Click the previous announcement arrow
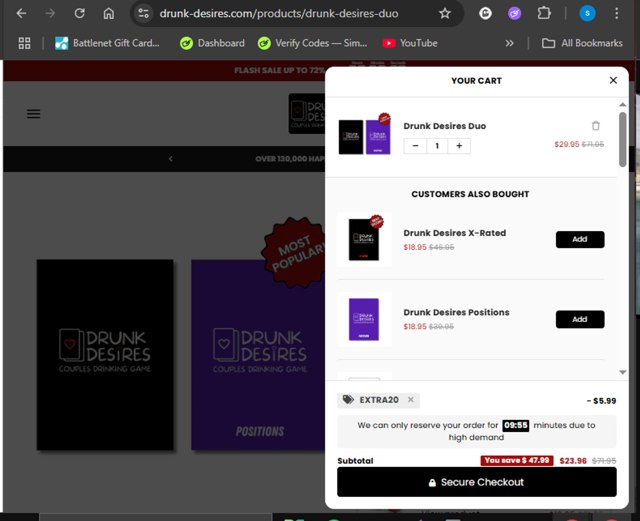Screen dimensions: 640x521 (171, 159)
